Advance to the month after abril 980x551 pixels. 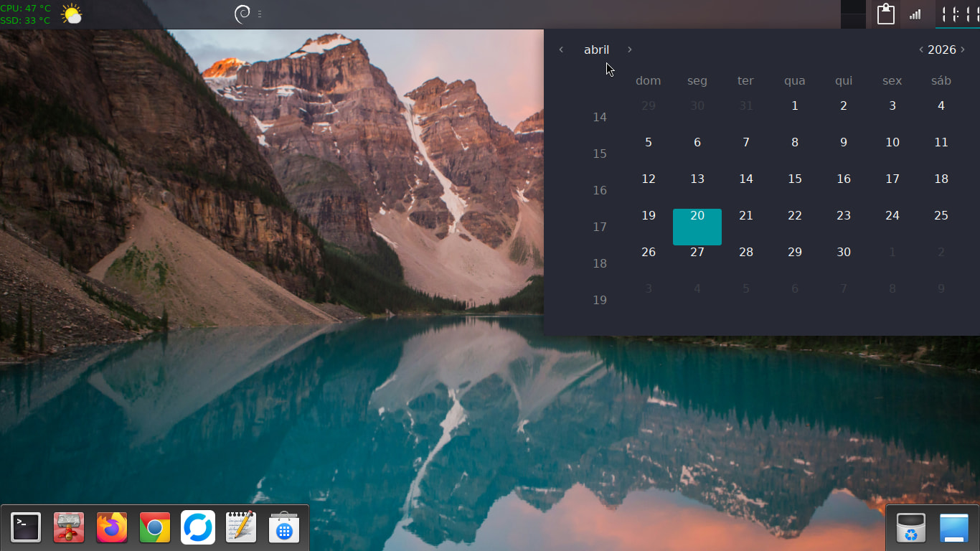click(x=630, y=50)
